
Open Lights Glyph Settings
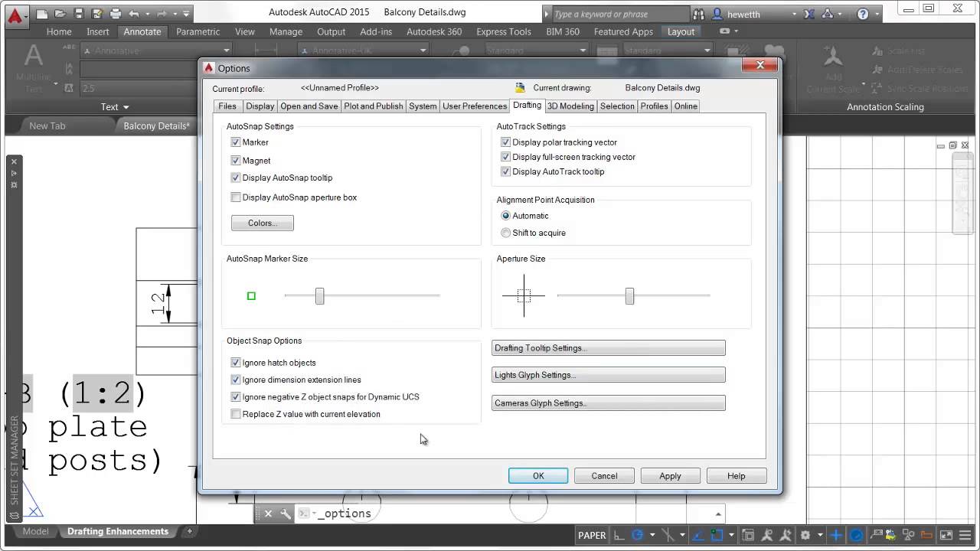(x=608, y=375)
